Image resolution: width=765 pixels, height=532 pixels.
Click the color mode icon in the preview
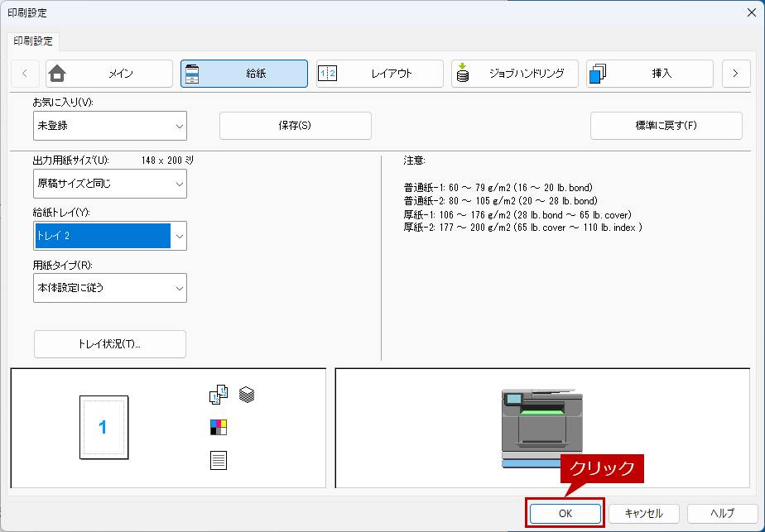tap(218, 427)
